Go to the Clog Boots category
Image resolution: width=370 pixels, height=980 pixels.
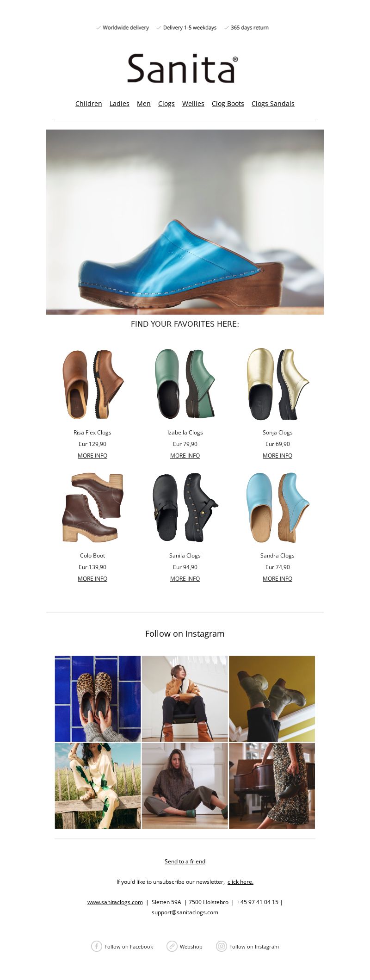(x=228, y=104)
